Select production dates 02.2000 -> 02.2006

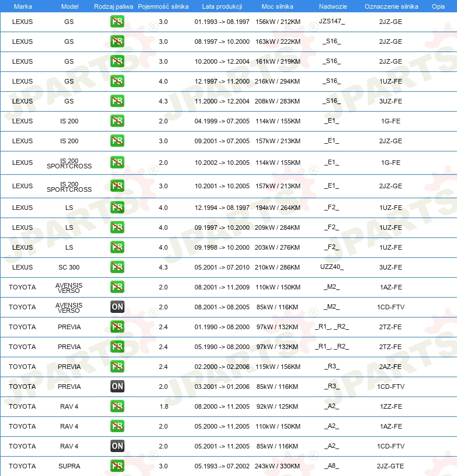click(x=222, y=367)
